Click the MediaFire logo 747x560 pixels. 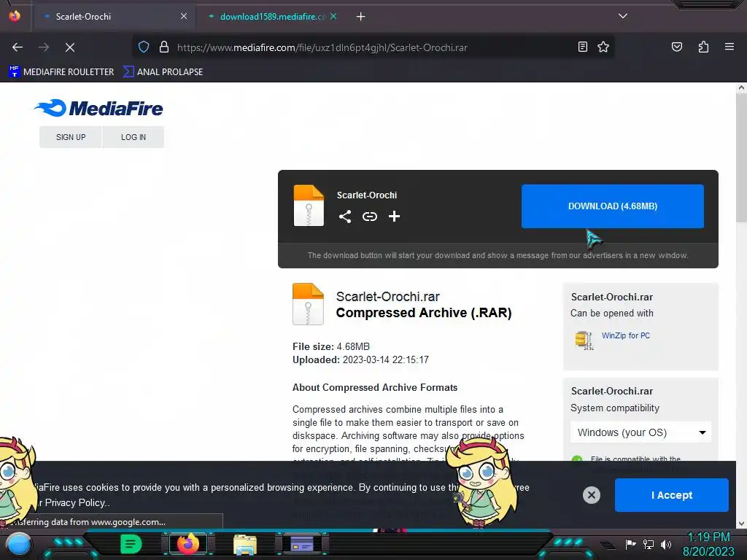(98, 108)
